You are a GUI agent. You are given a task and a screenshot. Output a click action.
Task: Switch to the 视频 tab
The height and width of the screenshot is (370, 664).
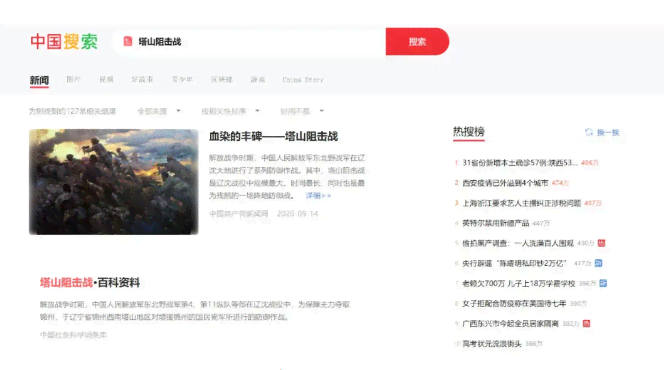[x=106, y=79]
